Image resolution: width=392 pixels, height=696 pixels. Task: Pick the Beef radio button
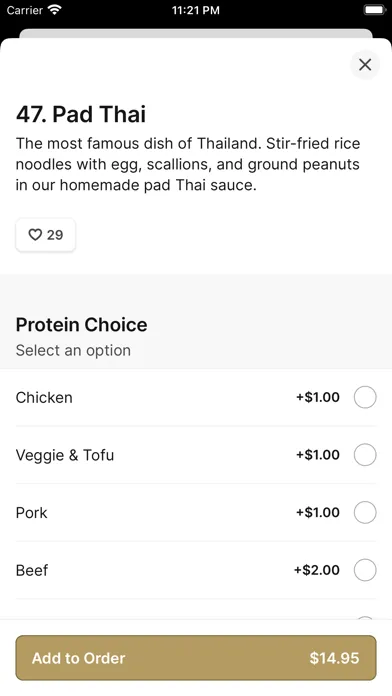tap(365, 570)
